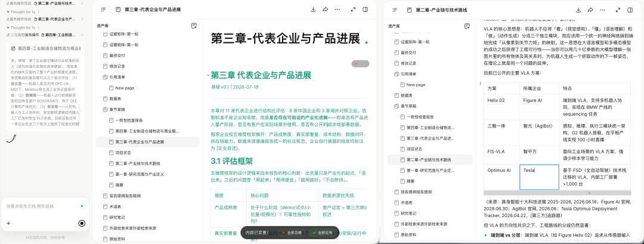This screenshot has width=644, height=244.
Task: Collapse the 章节草稿 folder in the 第二章 window
Action: [397, 106]
